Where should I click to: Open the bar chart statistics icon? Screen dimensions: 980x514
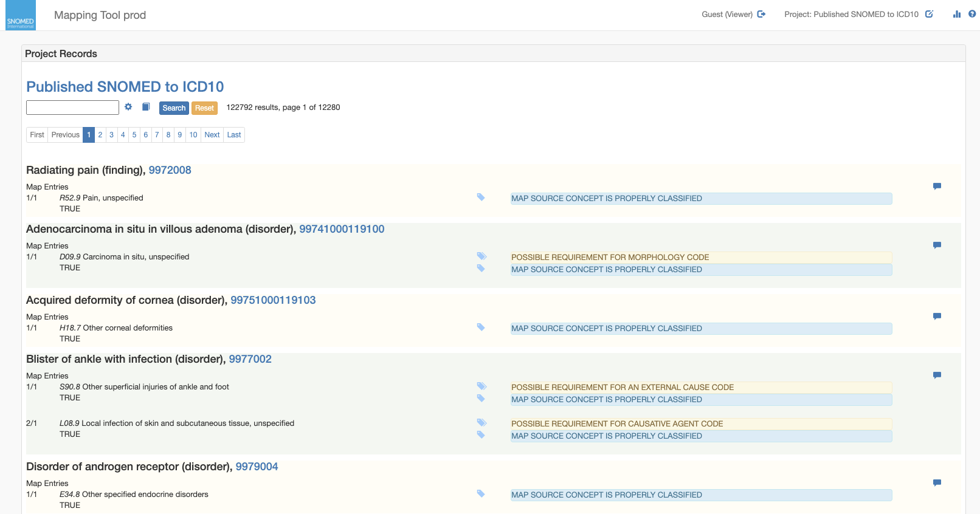(957, 14)
